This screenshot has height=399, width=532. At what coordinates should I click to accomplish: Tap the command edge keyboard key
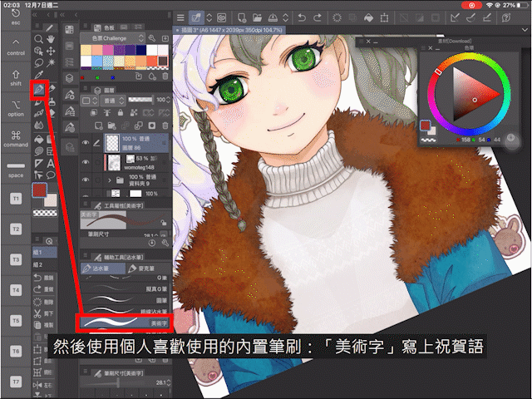click(16, 139)
